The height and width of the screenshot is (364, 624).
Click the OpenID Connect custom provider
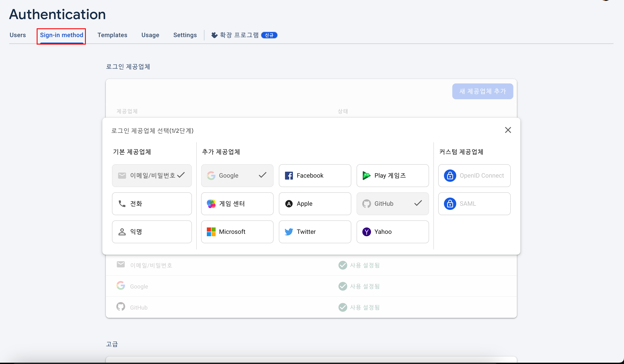[474, 176]
